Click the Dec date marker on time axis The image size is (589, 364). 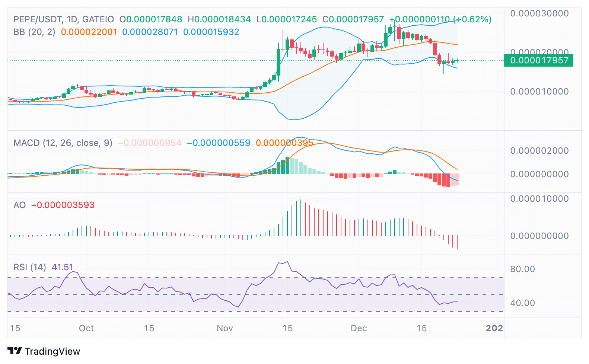(359, 328)
